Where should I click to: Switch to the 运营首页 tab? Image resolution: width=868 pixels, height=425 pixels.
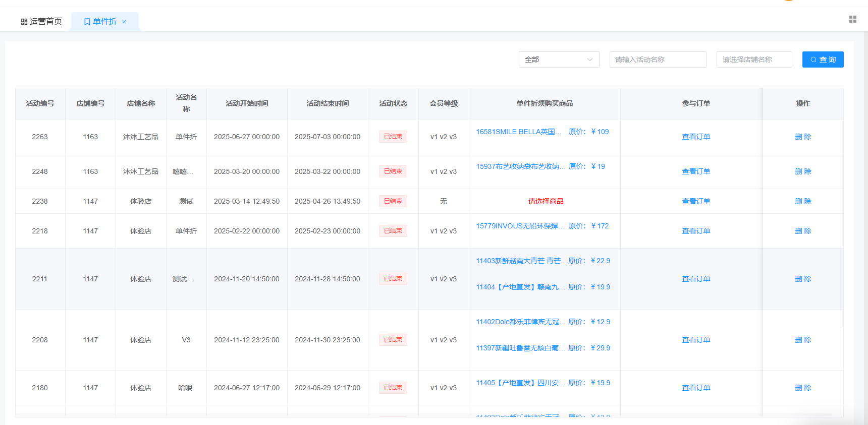tap(41, 22)
